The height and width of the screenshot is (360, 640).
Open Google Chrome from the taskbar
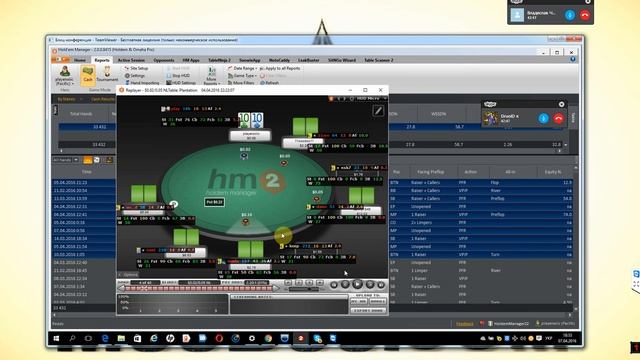pyautogui.click(x=268, y=338)
